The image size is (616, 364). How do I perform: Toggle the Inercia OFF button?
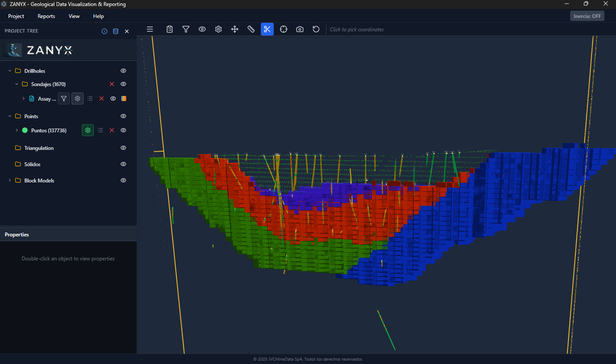pos(587,15)
